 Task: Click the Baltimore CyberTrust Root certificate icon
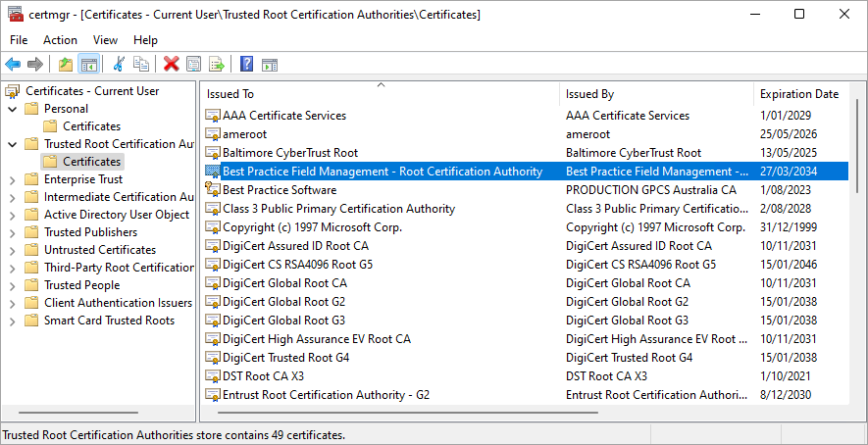[x=213, y=153]
